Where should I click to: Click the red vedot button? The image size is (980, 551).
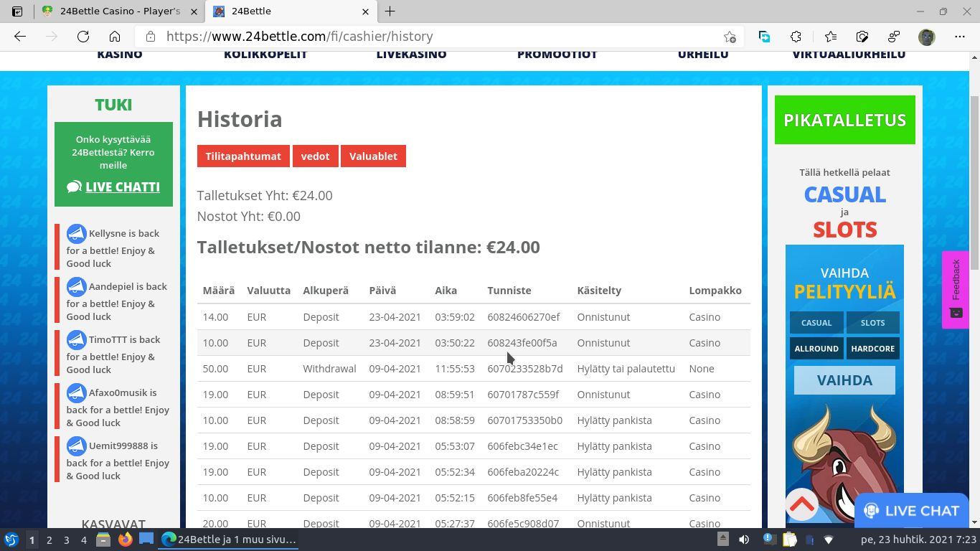(x=315, y=156)
